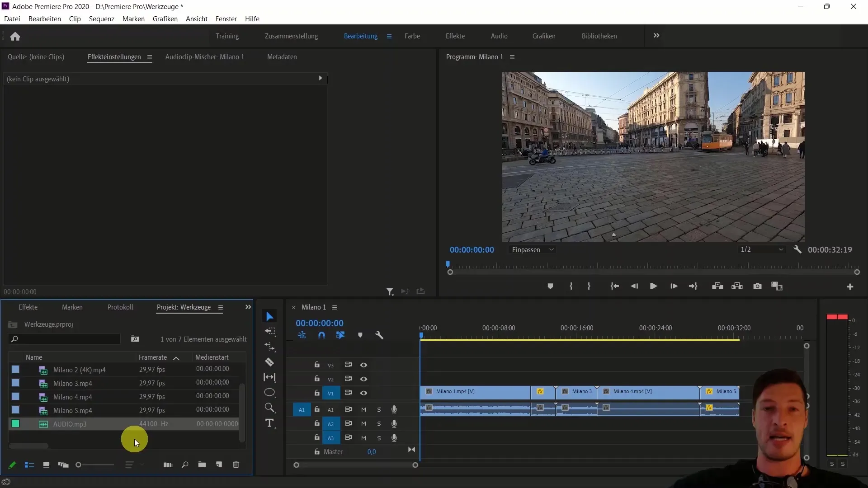Image resolution: width=868 pixels, height=488 pixels.
Task: Click the New Bin folder icon
Action: pos(202,465)
